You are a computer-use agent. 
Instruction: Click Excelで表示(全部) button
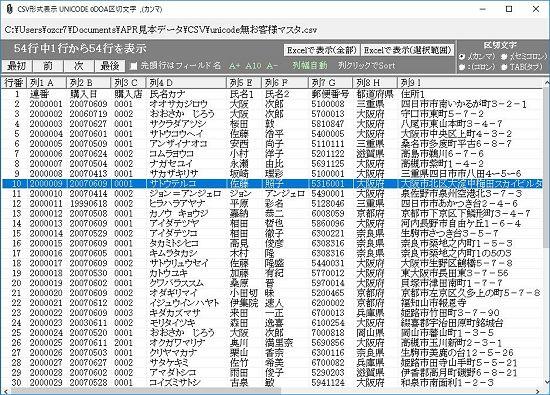pyautogui.click(x=322, y=50)
